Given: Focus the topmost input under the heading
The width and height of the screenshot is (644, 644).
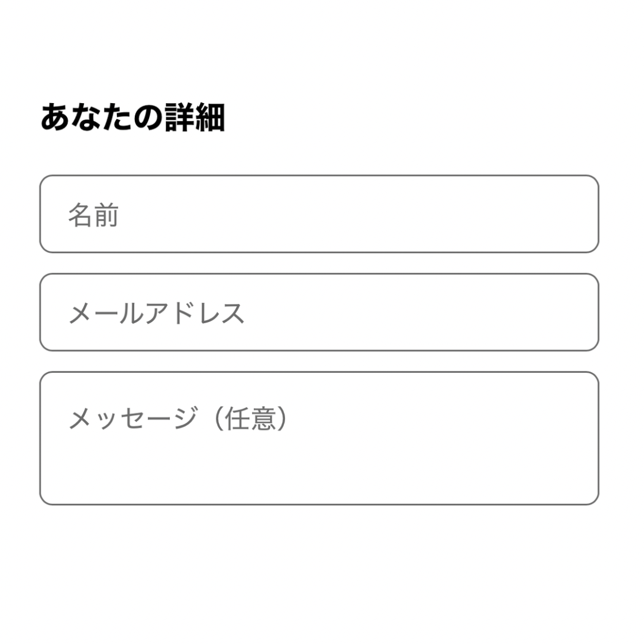Looking at the screenshot, I should [x=319, y=213].
